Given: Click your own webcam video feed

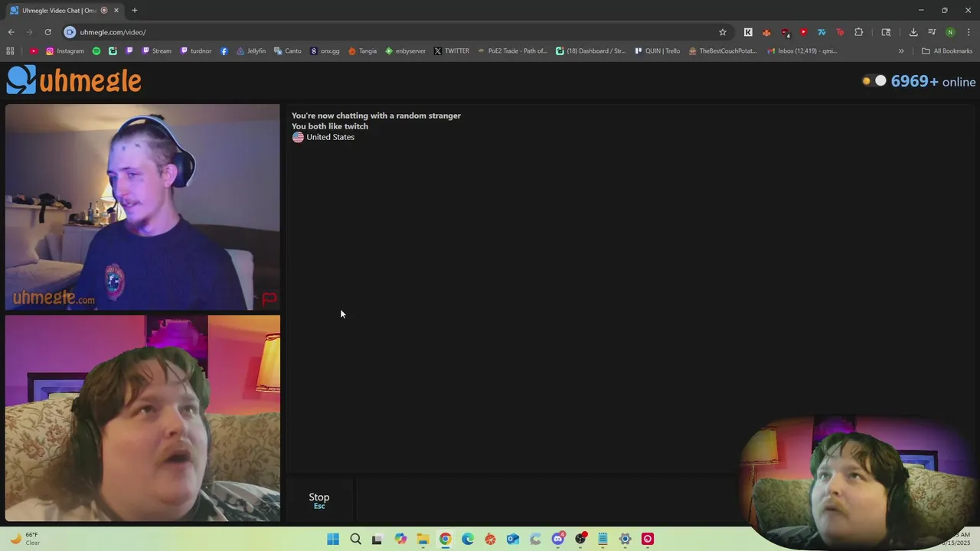Looking at the screenshot, I should pos(142,418).
